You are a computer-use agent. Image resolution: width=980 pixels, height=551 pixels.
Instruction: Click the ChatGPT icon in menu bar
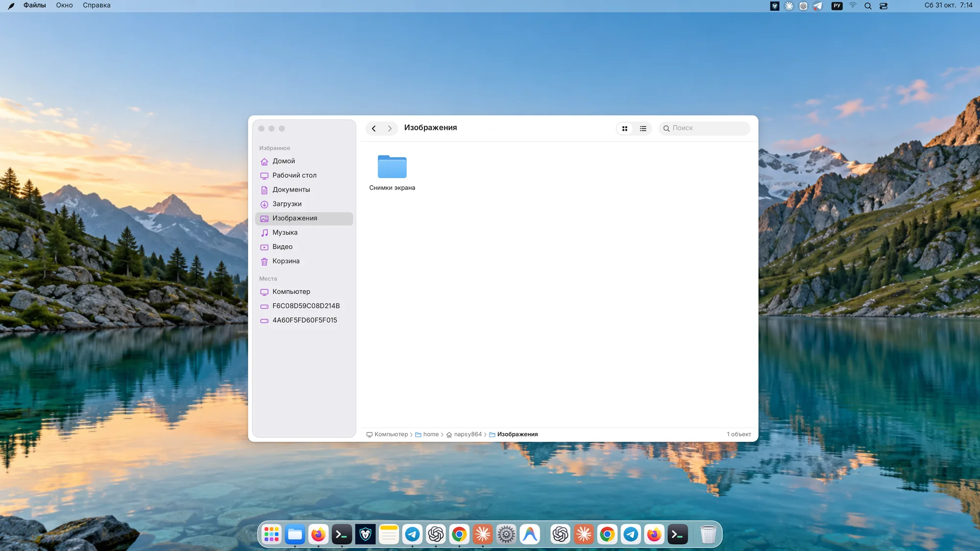(804, 6)
